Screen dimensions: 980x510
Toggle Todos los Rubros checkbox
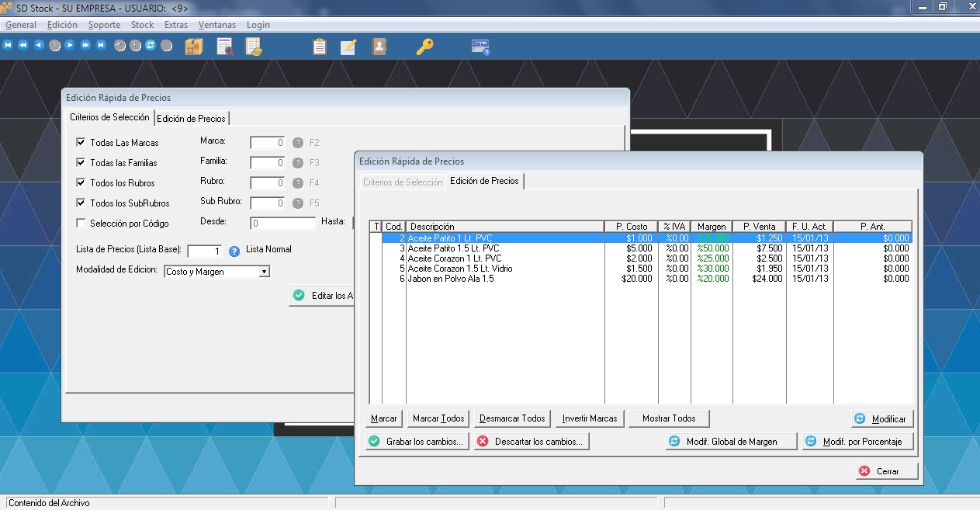pyautogui.click(x=81, y=183)
